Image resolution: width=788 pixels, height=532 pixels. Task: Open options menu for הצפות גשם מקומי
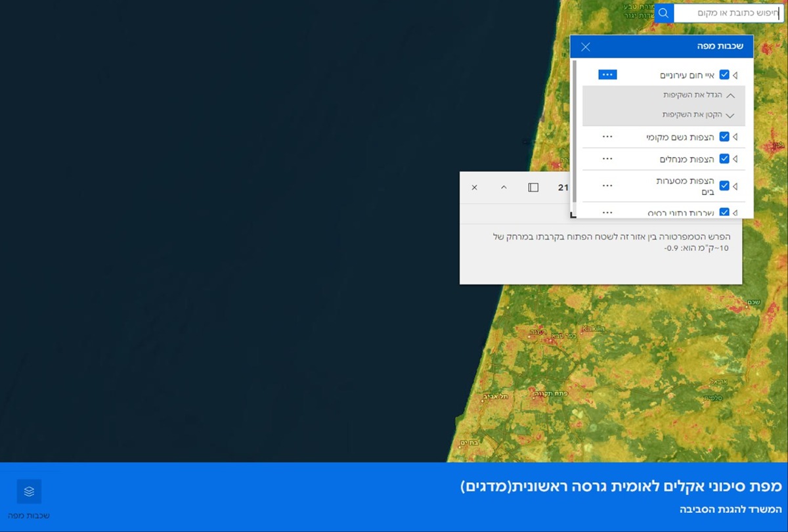coord(607,137)
